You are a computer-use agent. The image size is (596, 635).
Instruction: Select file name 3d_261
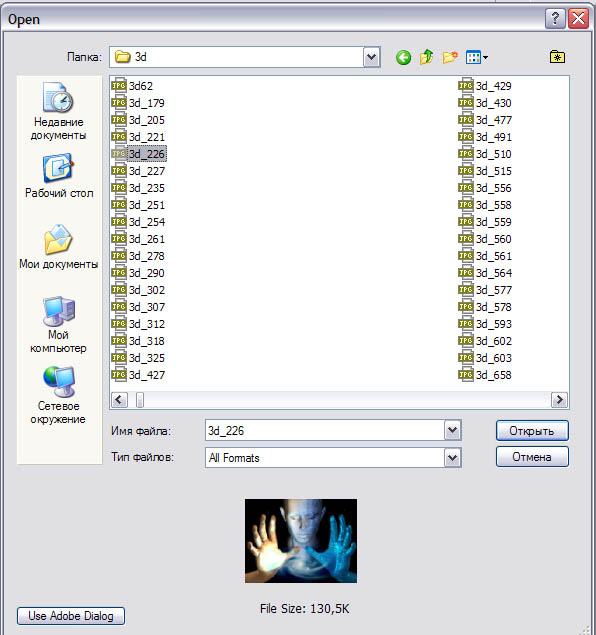[x=147, y=239]
